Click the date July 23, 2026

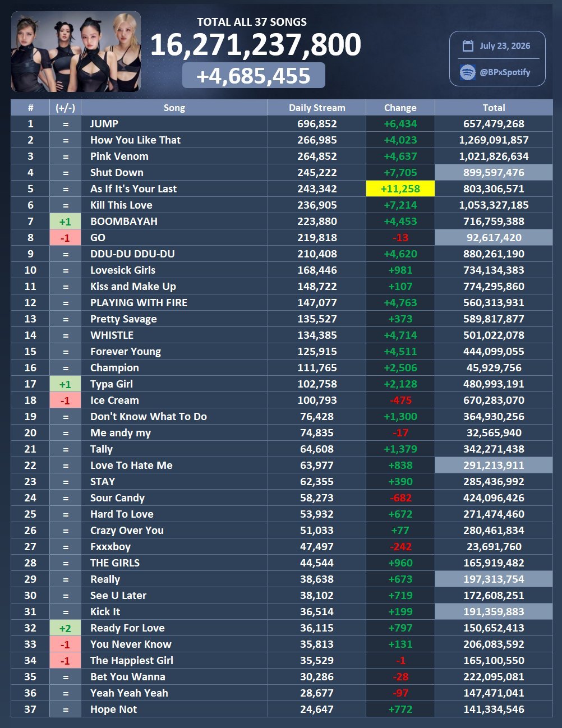click(x=505, y=46)
